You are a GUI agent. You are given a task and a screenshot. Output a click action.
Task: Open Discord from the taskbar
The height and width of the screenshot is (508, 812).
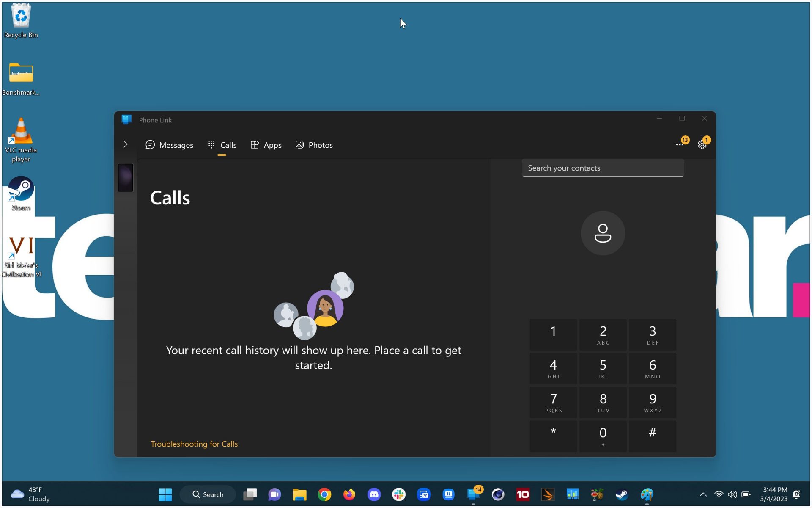click(x=374, y=494)
